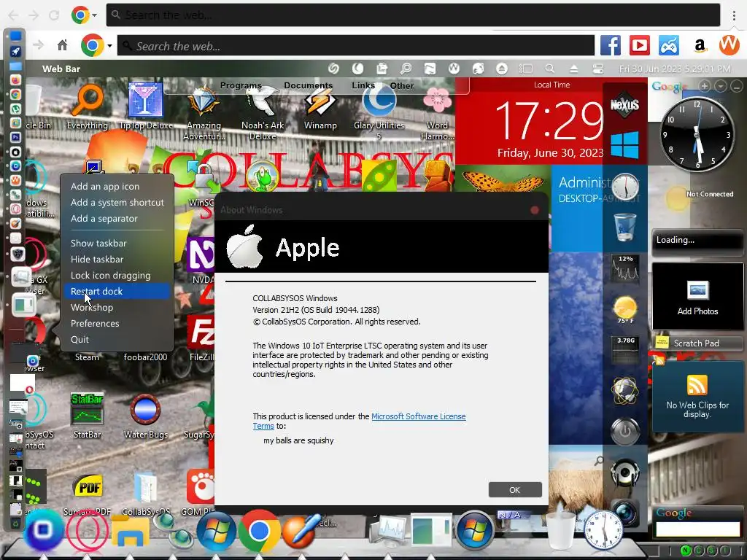
Task: Launch StatBar desktop icon
Action: coord(88,415)
